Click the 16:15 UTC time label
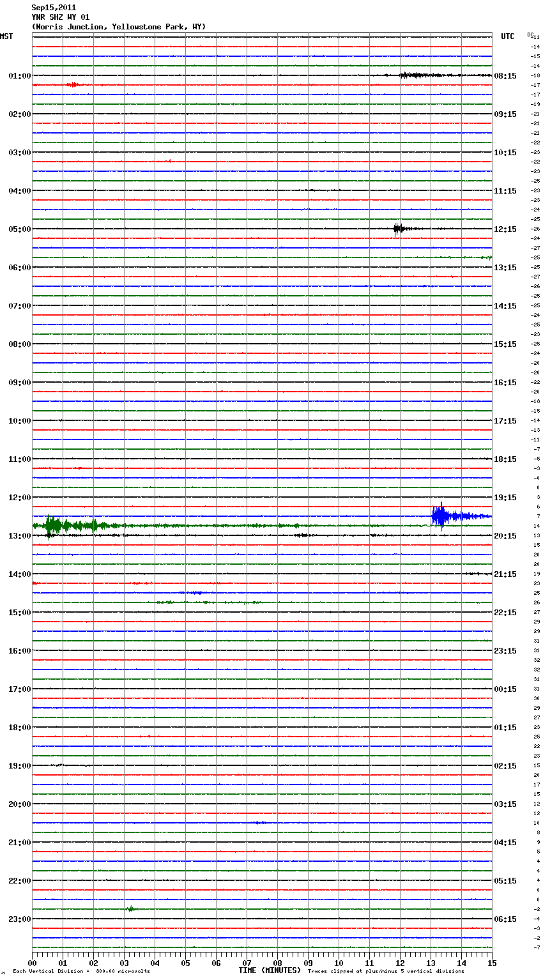 (505, 383)
